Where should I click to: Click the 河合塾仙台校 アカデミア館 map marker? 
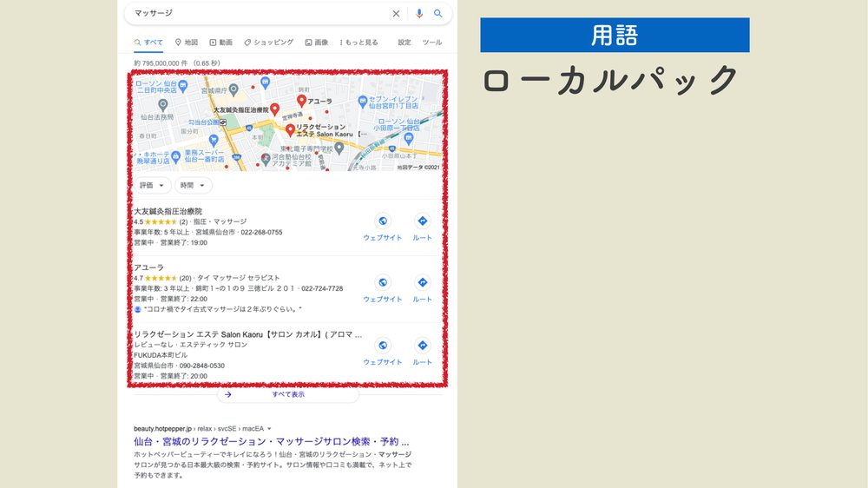(266, 160)
